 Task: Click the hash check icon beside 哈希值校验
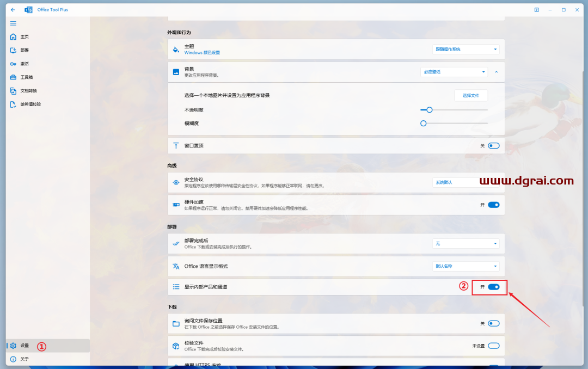pyautogui.click(x=13, y=104)
